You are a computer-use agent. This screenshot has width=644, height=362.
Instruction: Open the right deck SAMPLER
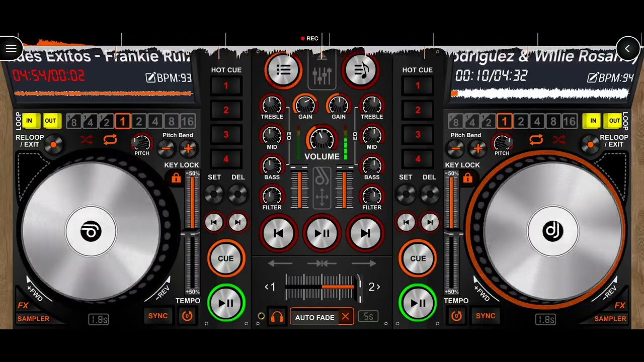(610, 319)
